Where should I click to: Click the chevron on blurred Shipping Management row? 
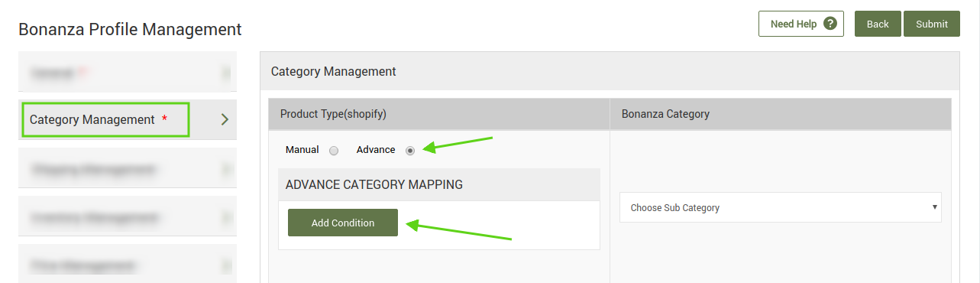tap(225, 169)
